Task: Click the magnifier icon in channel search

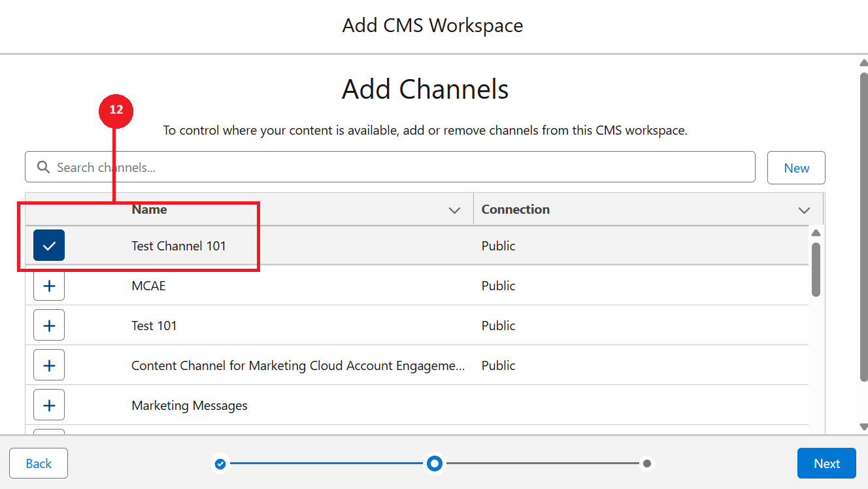Action: click(43, 167)
